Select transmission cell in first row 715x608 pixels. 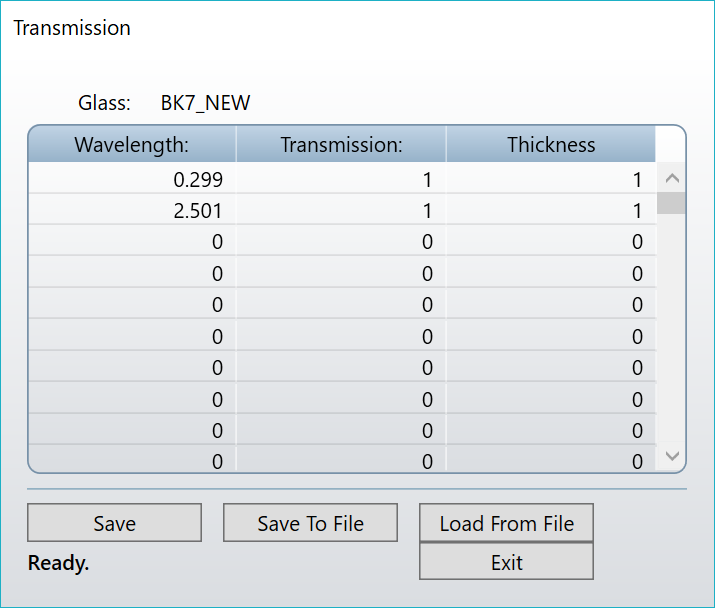[x=341, y=179]
